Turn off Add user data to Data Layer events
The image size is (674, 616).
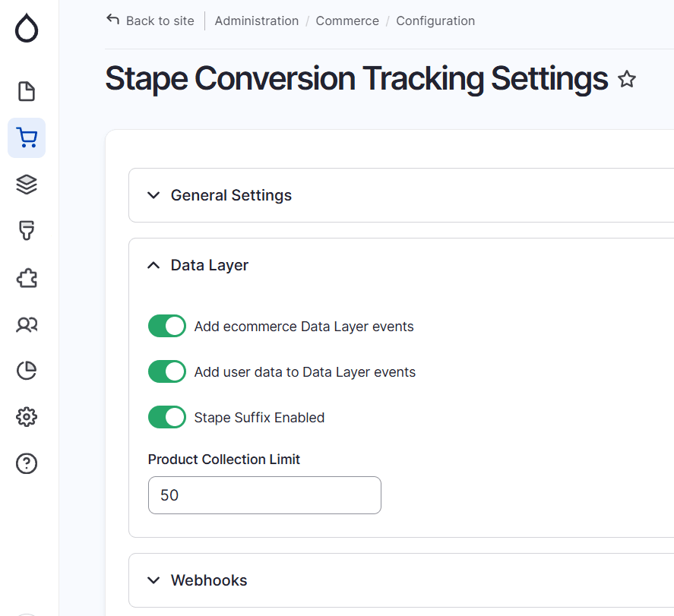166,371
